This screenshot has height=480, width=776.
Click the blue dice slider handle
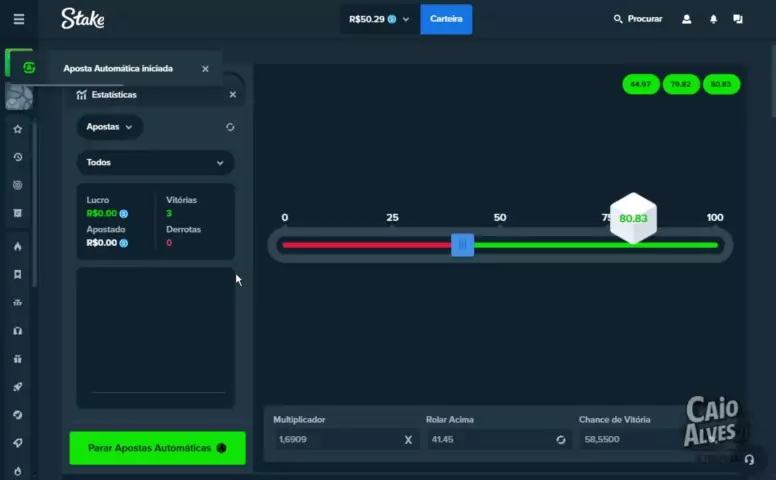(x=462, y=245)
